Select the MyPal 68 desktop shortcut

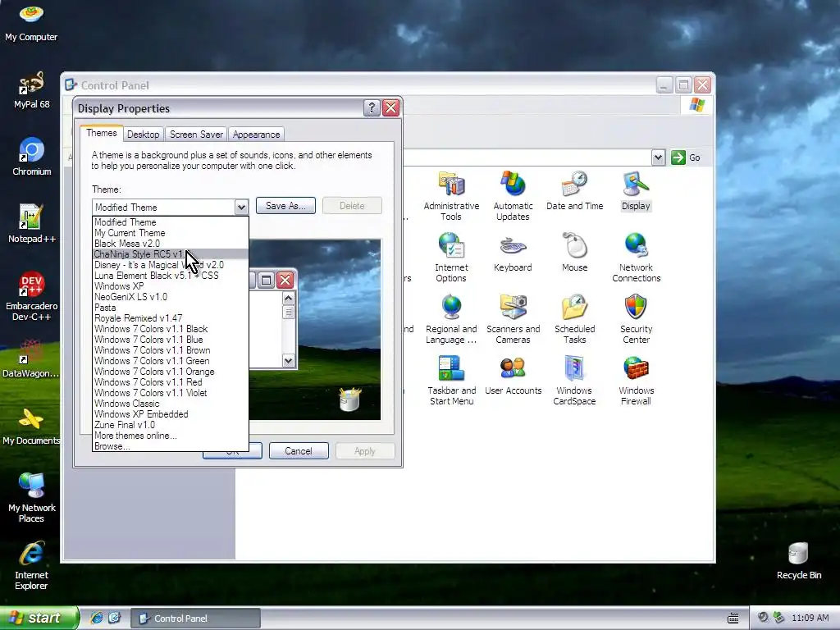31,90
